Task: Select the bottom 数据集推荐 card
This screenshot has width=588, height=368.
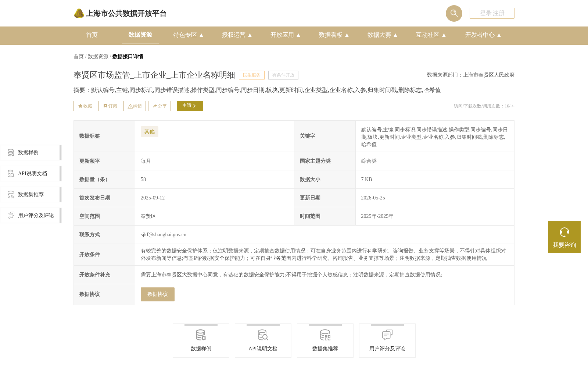Action: (325, 341)
